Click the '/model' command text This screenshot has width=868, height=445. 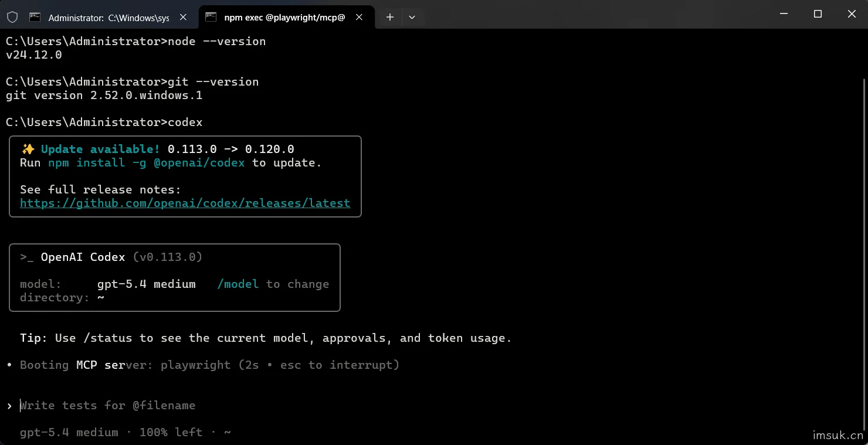[238, 284]
